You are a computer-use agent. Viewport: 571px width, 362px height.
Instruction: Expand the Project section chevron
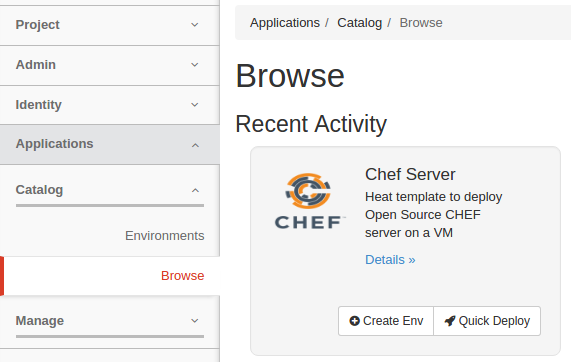[x=195, y=25]
